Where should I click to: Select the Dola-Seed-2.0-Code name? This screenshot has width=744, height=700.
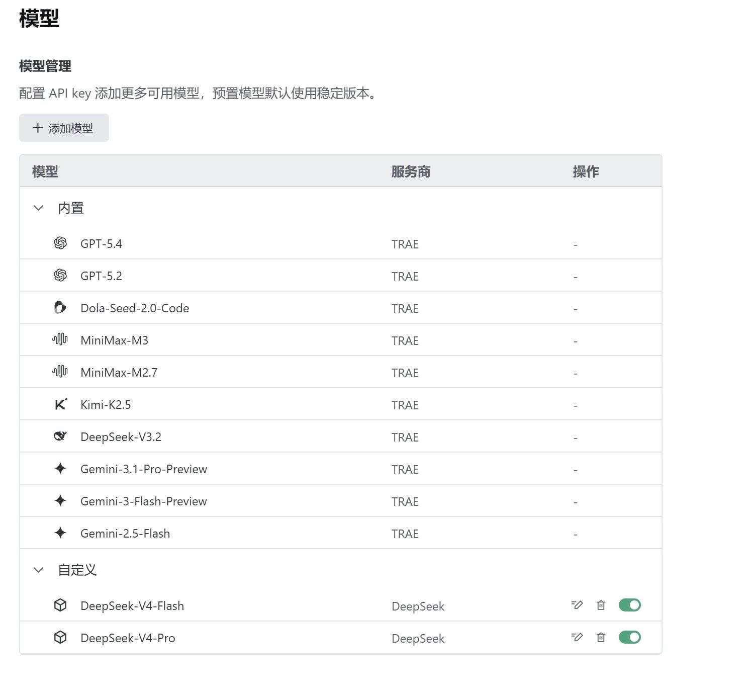135,308
